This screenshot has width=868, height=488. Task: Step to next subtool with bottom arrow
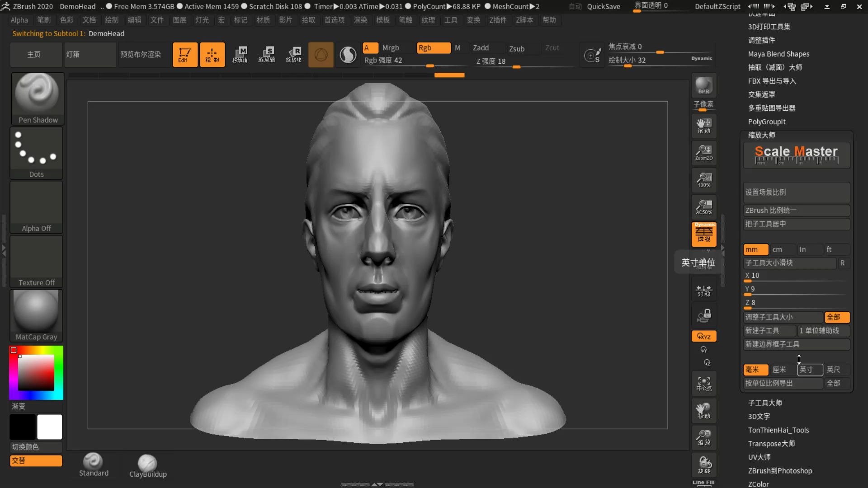[x=379, y=484]
